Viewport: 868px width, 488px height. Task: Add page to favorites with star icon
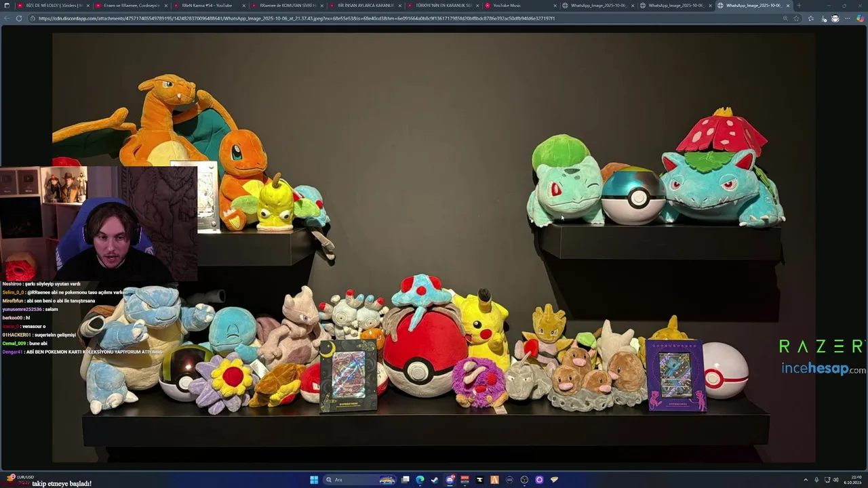point(796,18)
